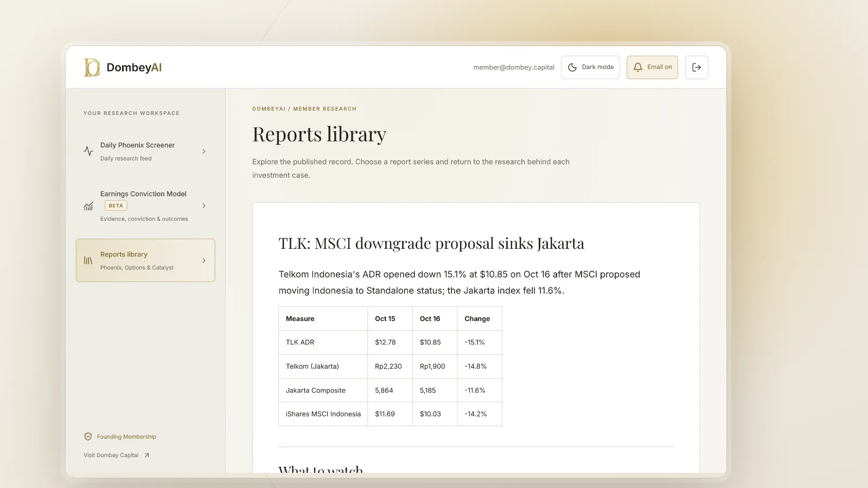Click the Jakarta Composite row label
Viewport: 868px width, 488px height.
tap(316, 390)
